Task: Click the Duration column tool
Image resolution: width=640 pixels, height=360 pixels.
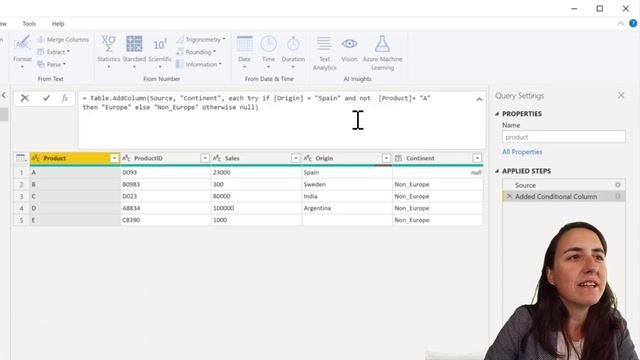Action: coord(293,52)
